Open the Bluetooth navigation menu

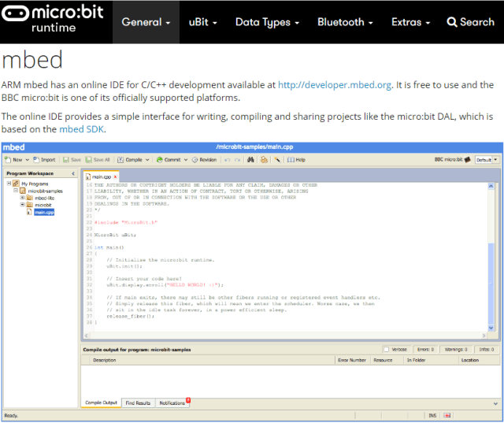point(346,22)
